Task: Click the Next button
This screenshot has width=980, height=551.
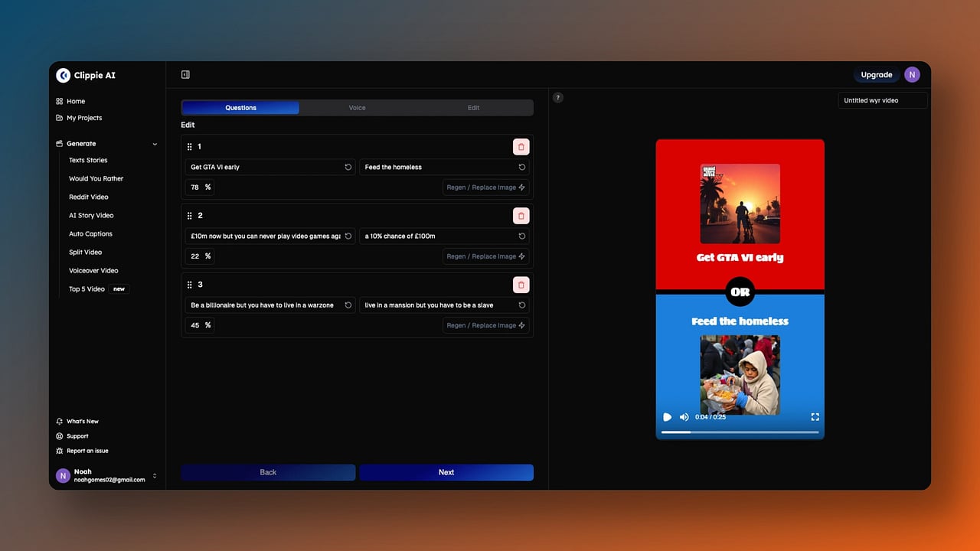Action: tap(446, 472)
